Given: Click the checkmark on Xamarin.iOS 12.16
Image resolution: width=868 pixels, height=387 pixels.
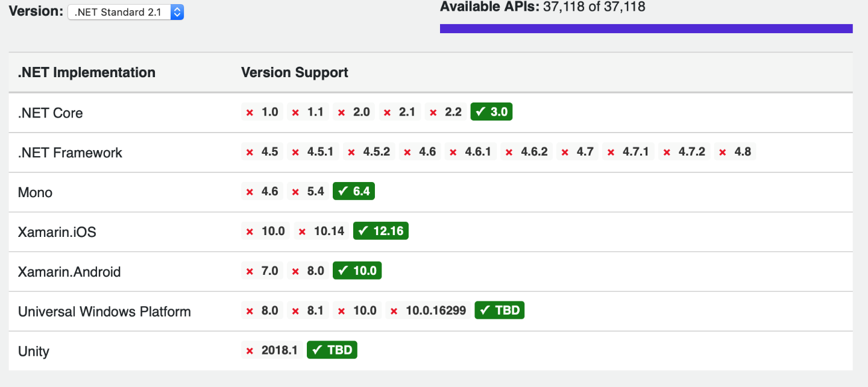Looking at the screenshot, I should coord(363,231).
